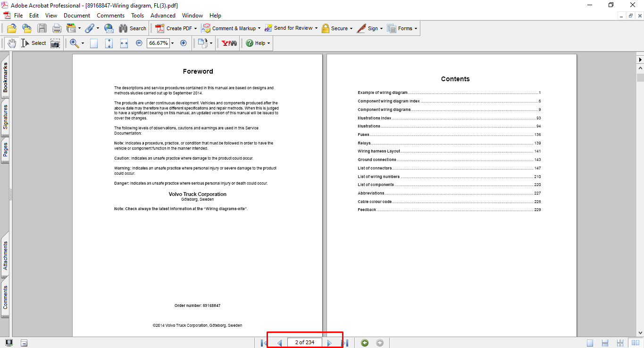Open the Document menu

point(77,16)
